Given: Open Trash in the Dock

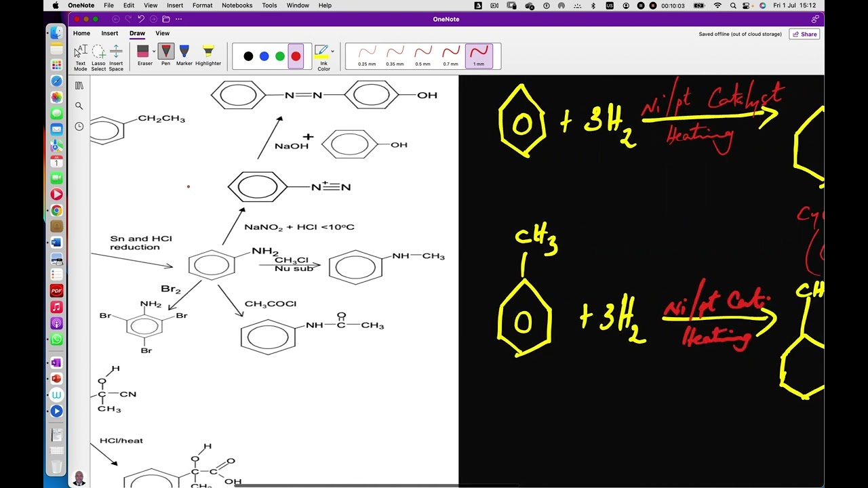Looking at the screenshot, I should (56, 467).
